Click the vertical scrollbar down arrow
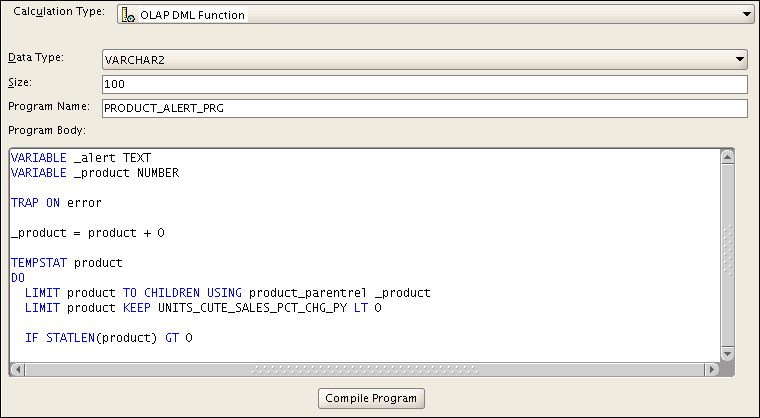The width and height of the screenshot is (760, 418). coord(728,354)
